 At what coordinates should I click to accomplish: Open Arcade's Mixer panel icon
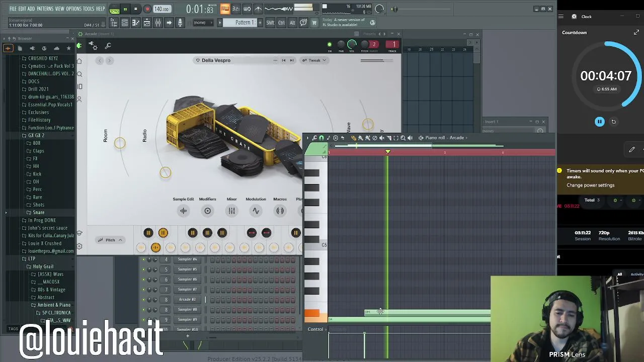click(x=231, y=211)
